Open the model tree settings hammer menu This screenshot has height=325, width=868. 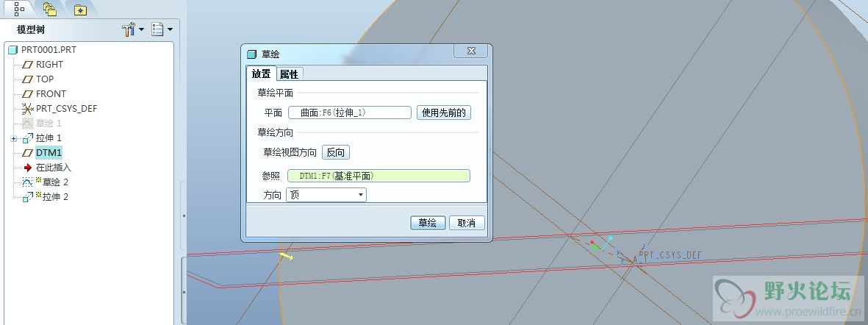133,29
